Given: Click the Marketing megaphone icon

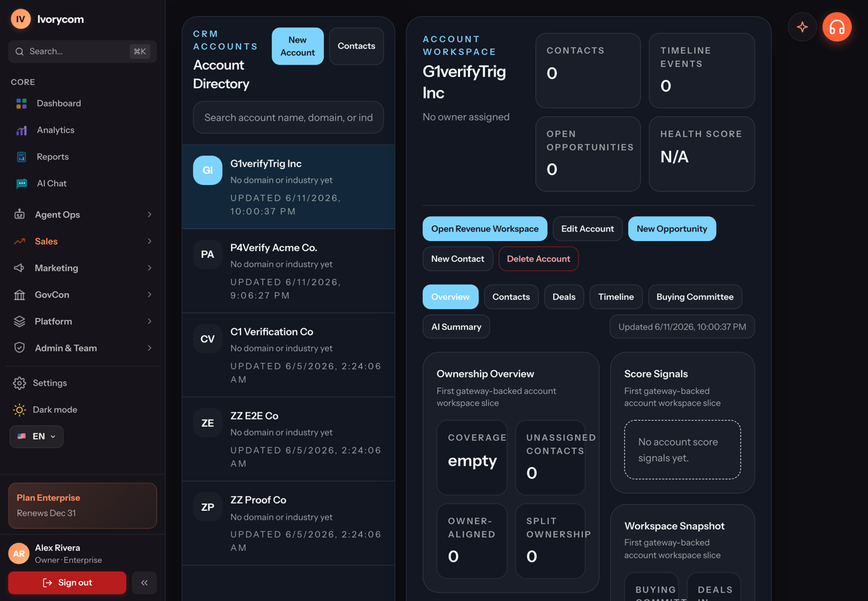Looking at the screenshot, I should [19, 268].
